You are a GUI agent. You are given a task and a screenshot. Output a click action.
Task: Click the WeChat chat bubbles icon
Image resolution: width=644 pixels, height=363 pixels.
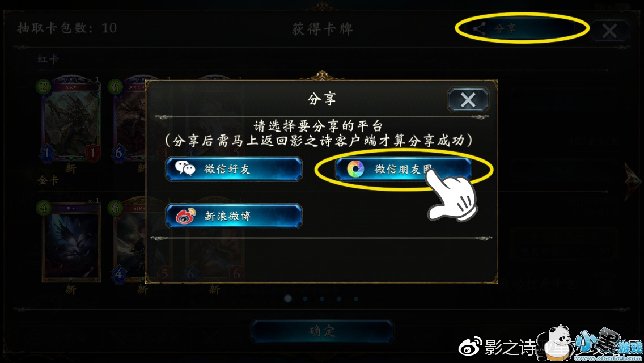pyautogui.click(x=185, y=168)
